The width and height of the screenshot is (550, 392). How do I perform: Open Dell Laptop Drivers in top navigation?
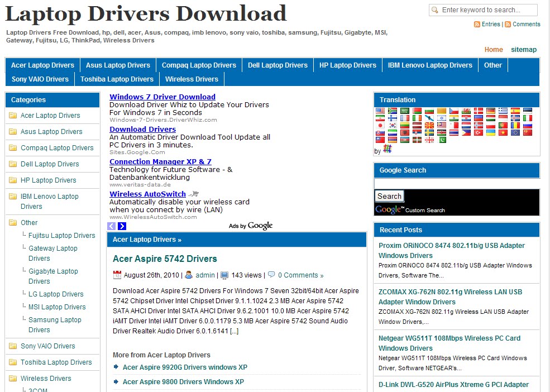pos(278,65)
